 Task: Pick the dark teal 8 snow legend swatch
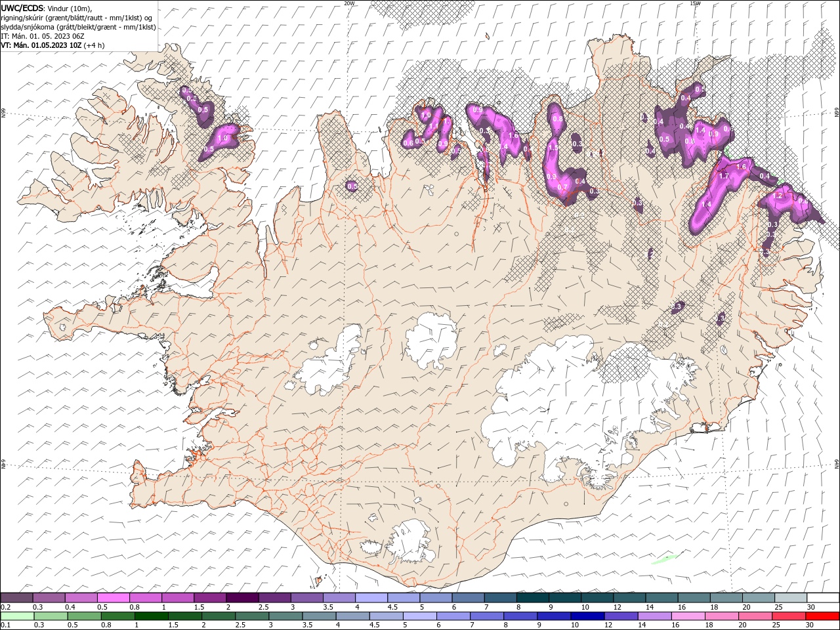(532, 598)
